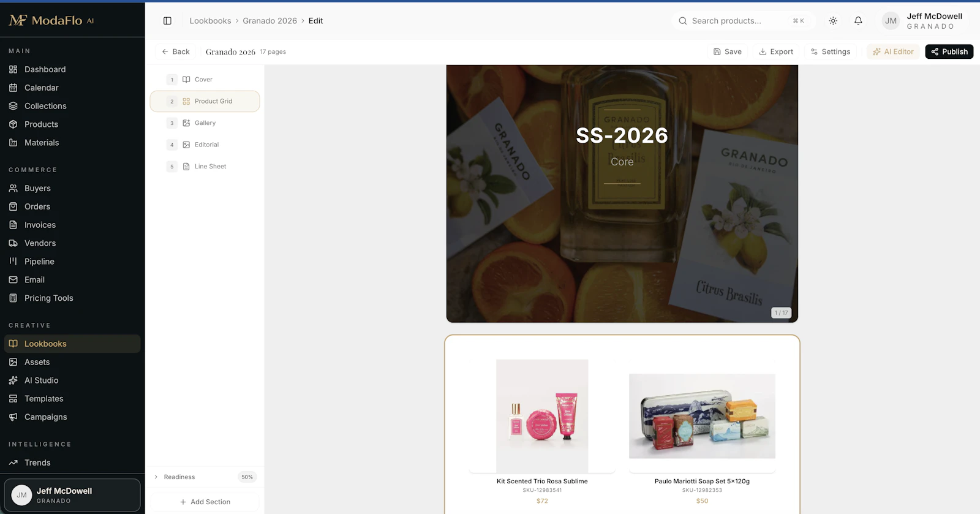Click the AI Studio sparkle icon
The height and width of the screenshot is (514, 980).
tap(13, 380)
